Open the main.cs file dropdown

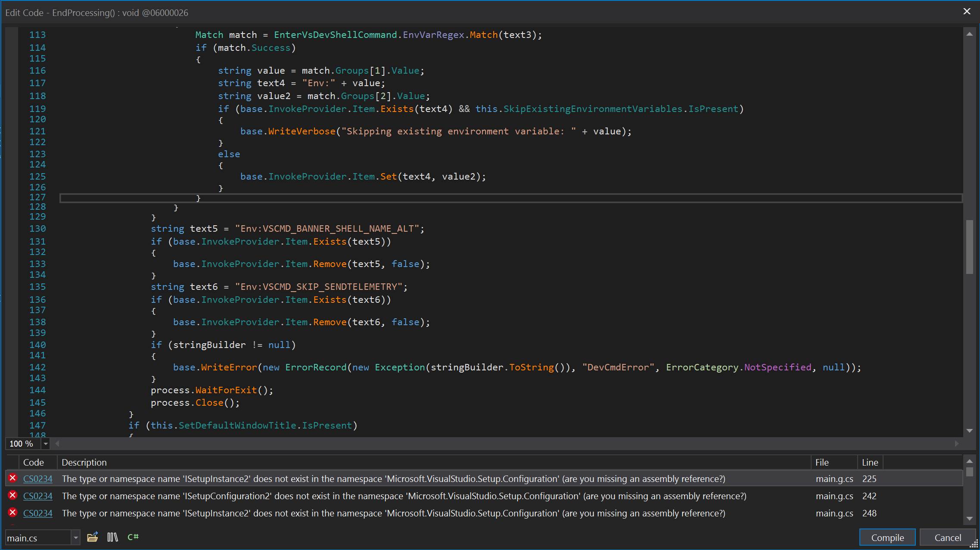76,538
